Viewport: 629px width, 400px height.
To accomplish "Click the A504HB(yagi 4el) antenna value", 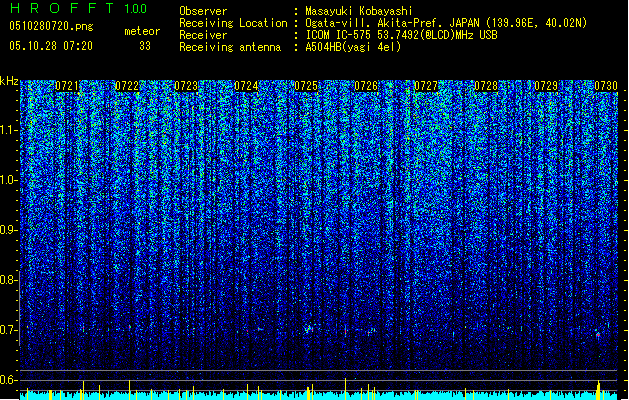I will point(353,47).
